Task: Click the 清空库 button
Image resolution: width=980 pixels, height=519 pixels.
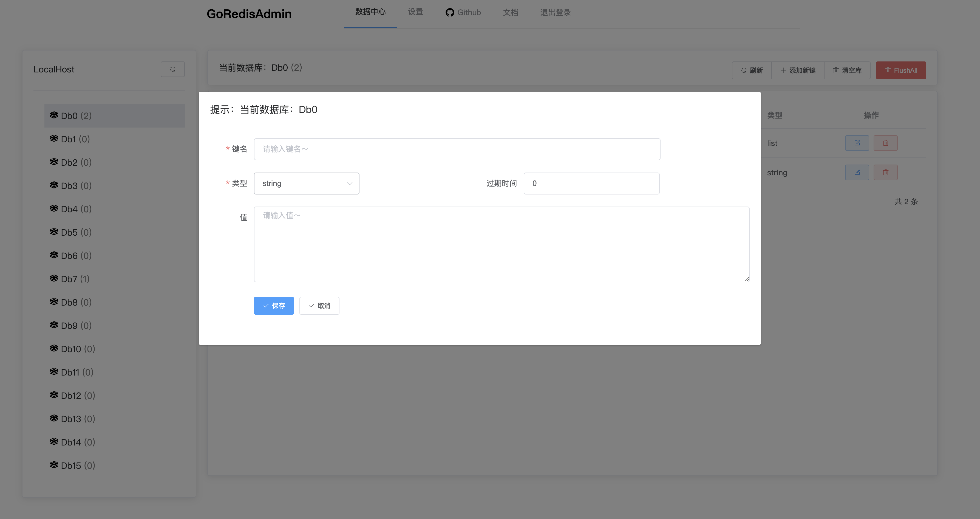Action: click(847, 70)
